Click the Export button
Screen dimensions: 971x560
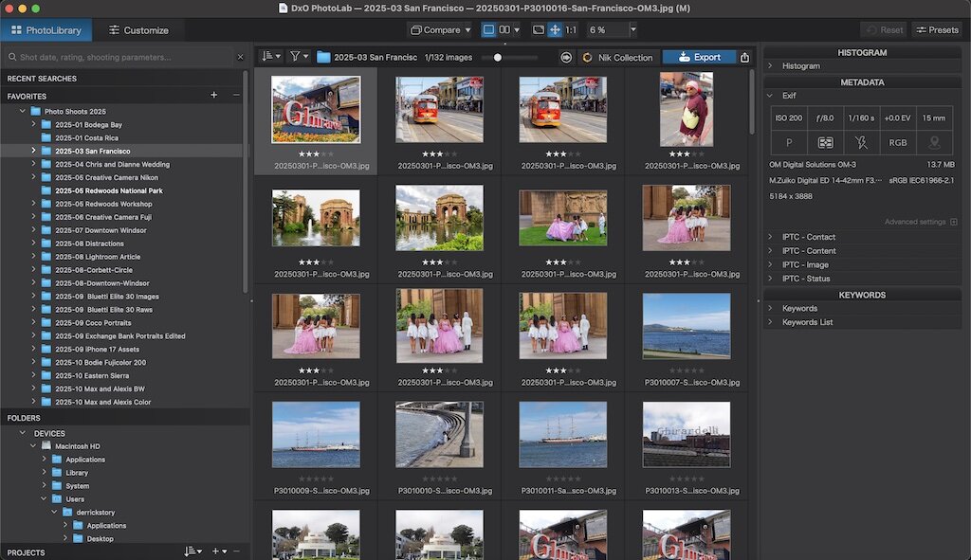[699, 57]
